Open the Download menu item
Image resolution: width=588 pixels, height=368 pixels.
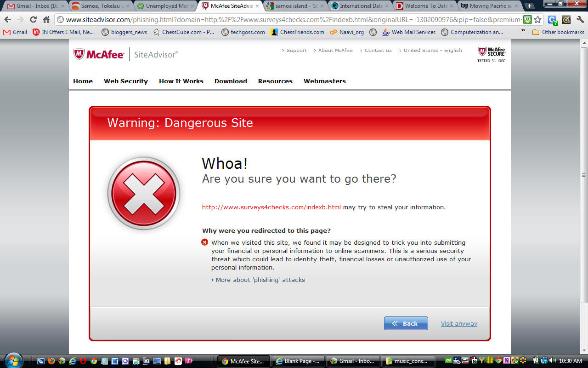[x=231, y=81]
